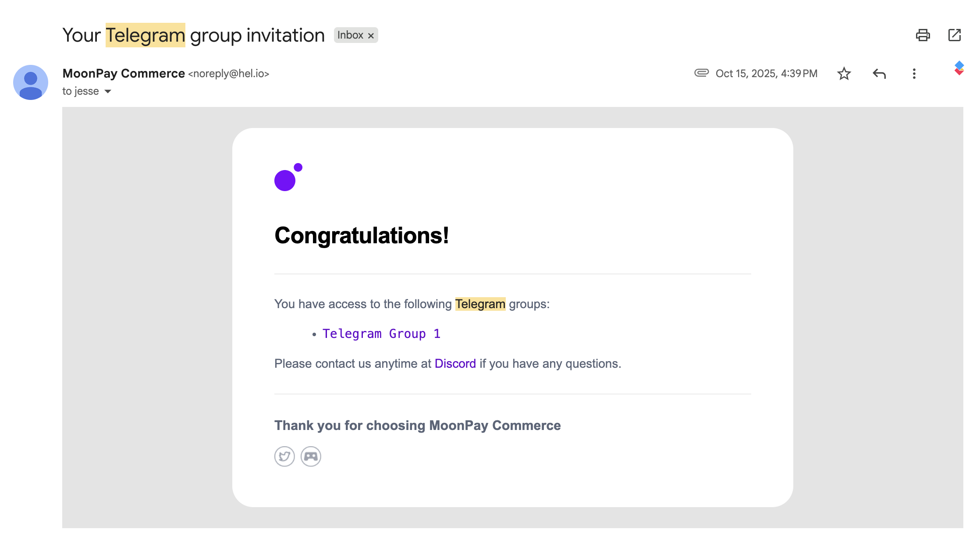The height and width of the screenshot is (540, 980).
Task: Click the Oct 15, 2025 timestamp
Action: pyautogui.click(x=766, y=74)
